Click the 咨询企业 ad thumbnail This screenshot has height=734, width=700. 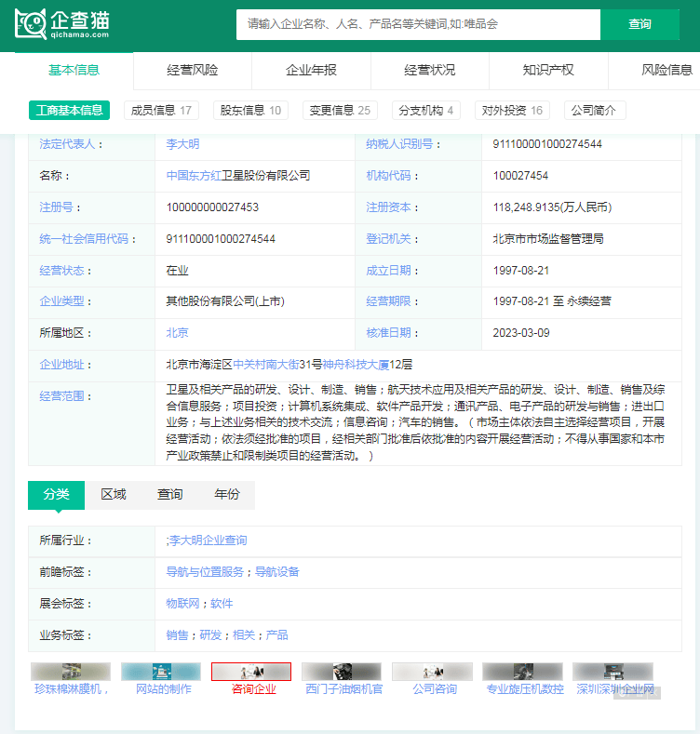coord(251,672)
